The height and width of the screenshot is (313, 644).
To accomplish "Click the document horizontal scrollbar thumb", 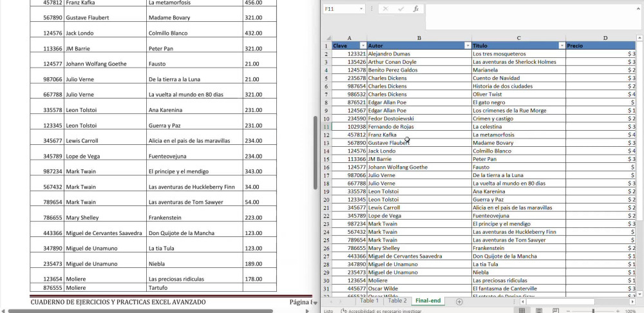I will 140,311.
